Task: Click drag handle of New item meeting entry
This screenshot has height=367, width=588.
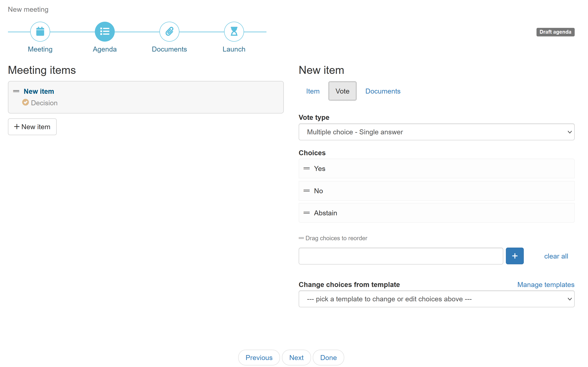Action: pyautogui.click(x=16, y=91)
